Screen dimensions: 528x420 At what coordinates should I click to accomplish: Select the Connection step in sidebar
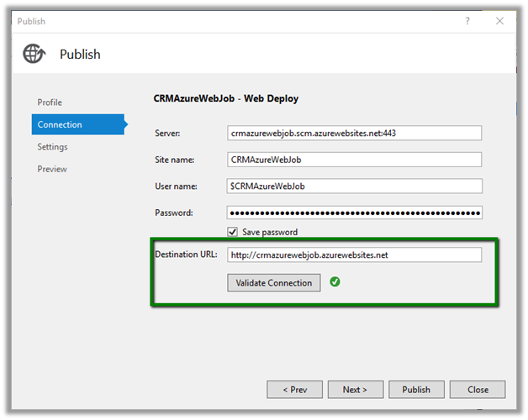[60, 124]
